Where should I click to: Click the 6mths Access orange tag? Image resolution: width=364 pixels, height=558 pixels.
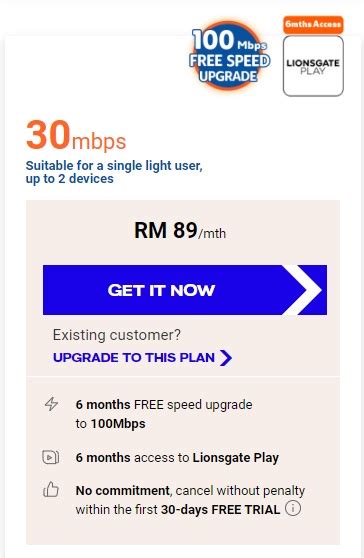click(x=313, y=24)
